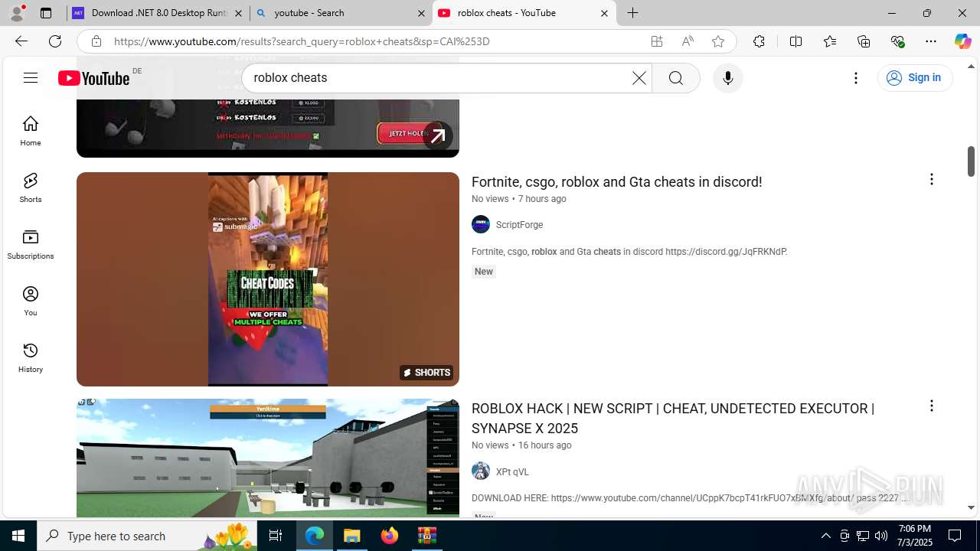Show hidden system tray icons

(x=825, y=536)
